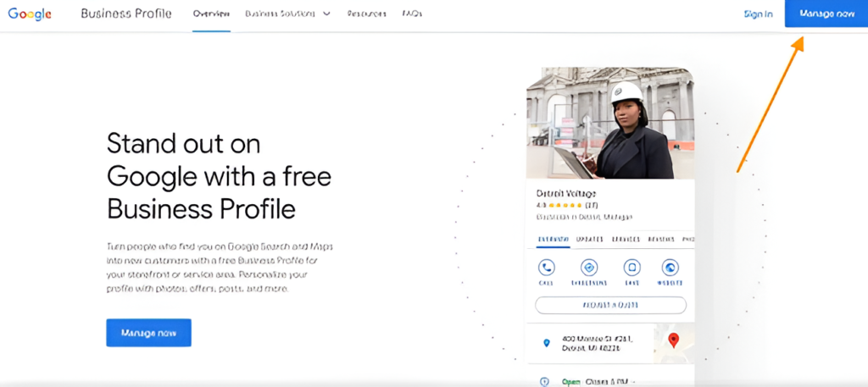Click the Sign in link

click(758, 14)
